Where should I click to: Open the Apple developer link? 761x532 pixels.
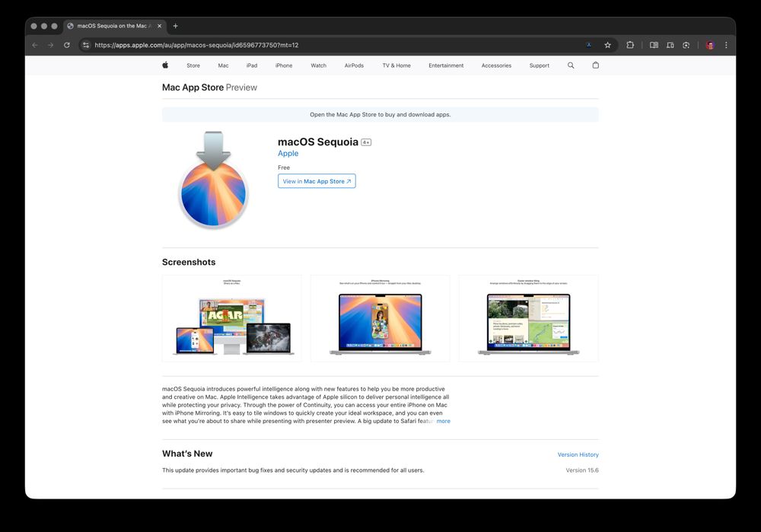288,154
